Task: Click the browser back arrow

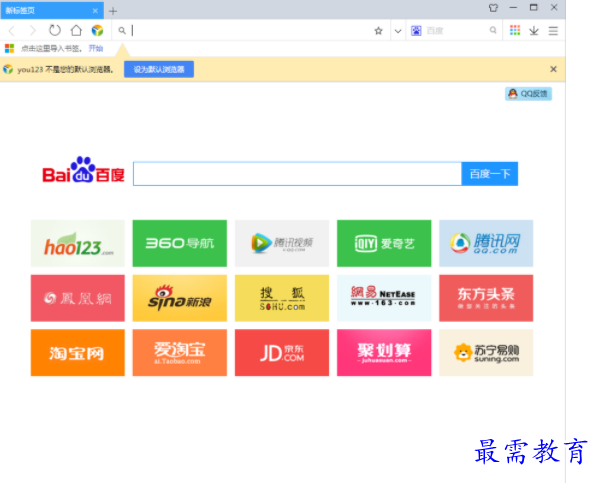Action: 12,30
